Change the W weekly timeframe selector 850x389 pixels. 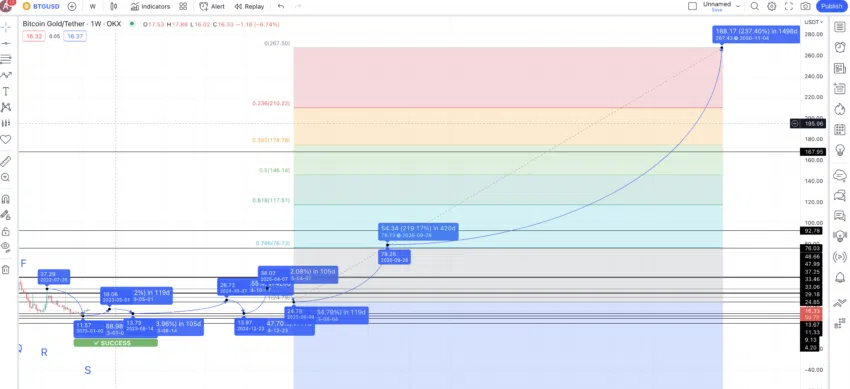point(93,7)
